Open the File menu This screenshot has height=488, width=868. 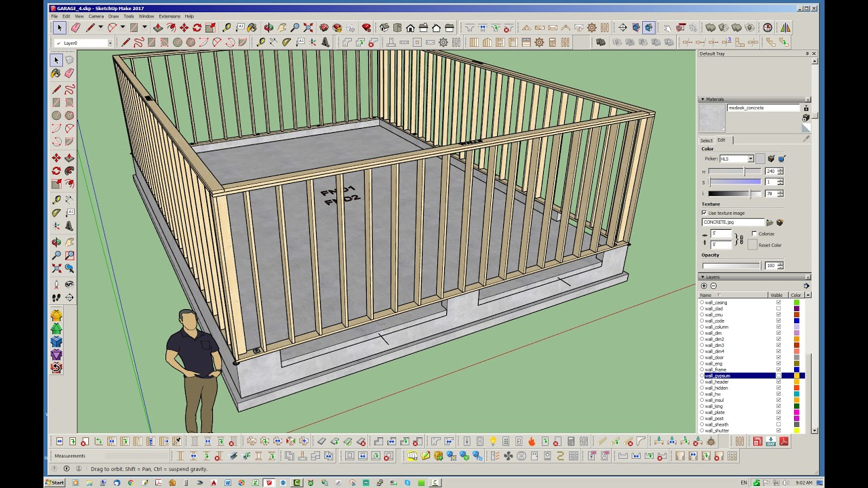pos(55,16)
